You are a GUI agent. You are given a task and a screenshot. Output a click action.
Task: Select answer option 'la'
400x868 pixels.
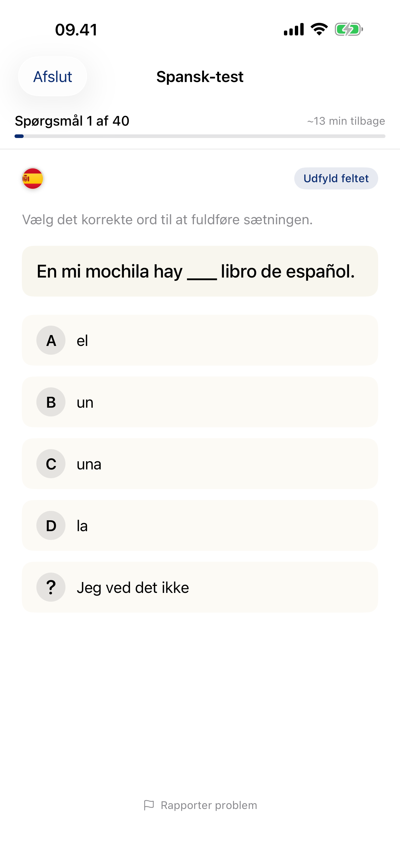[200, 525]
